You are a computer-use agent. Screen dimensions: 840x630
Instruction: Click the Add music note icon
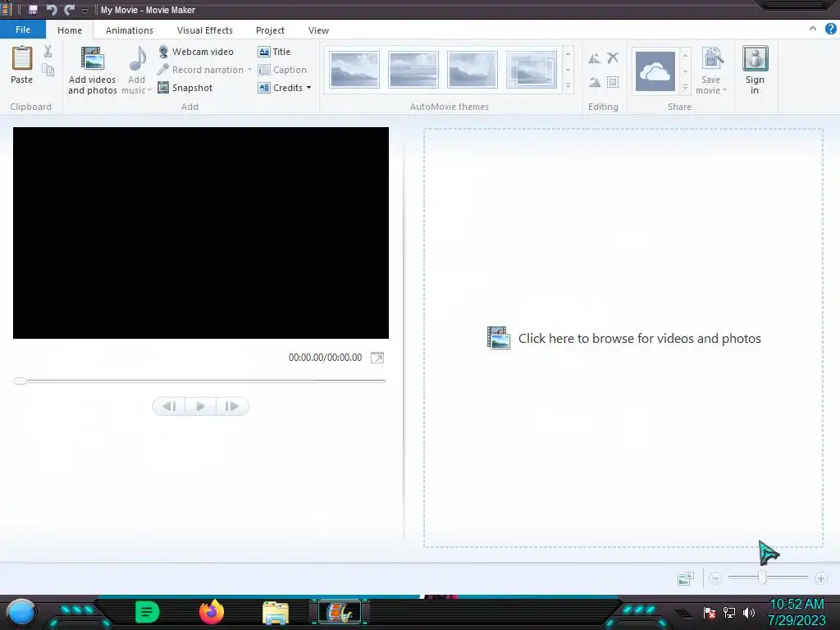point(138,58)
